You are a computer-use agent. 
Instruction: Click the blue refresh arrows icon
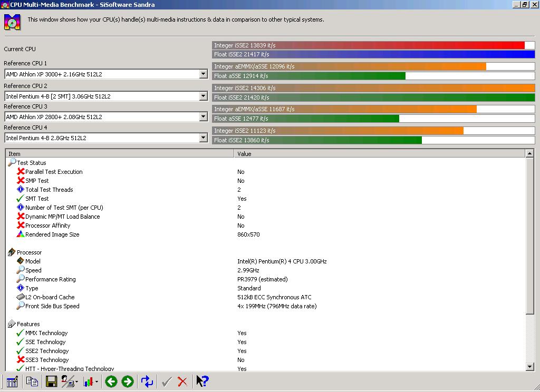coord(147,381)
